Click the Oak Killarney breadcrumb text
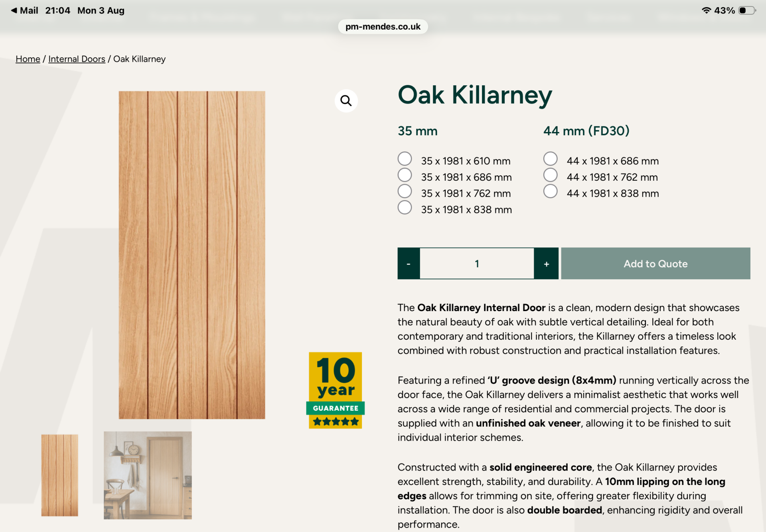This screenshot has width=766, height=532. [x=139, y=59]
